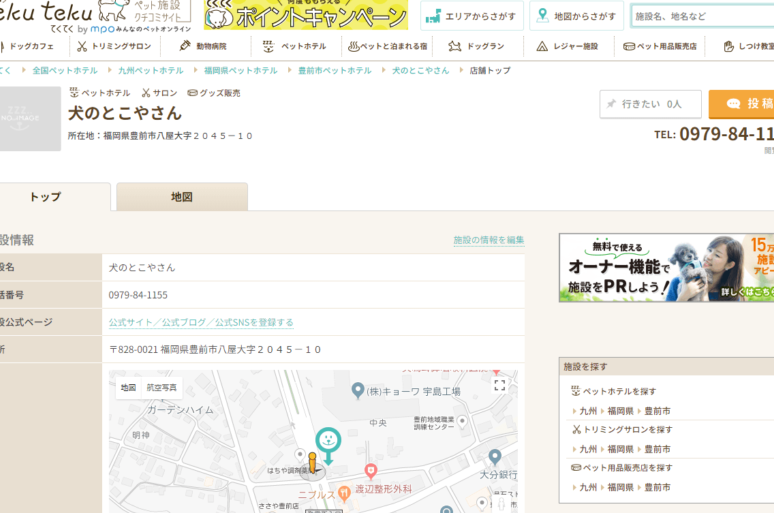
Task: Click the owner feature PR banner
Action: (666, 268)
